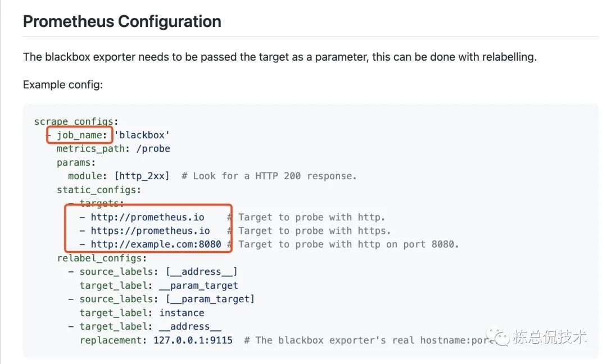Select the [http_2xx] module value
Image resolution: width=607 pixels, height=364 pixels.
(142, 176)
